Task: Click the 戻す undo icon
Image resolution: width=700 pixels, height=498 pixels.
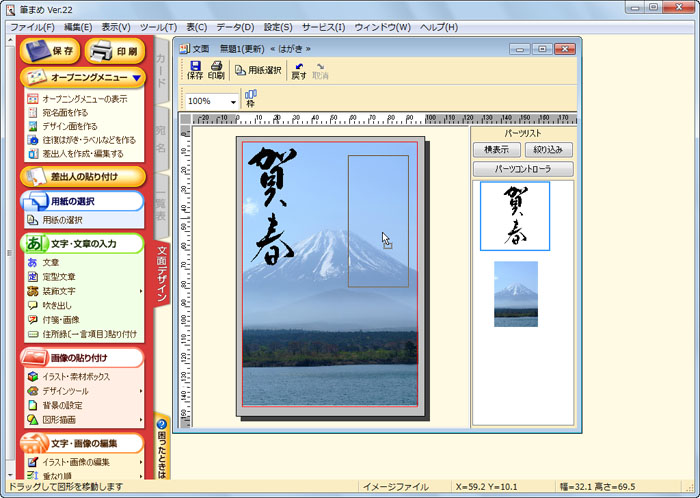Action: point(298,69)
